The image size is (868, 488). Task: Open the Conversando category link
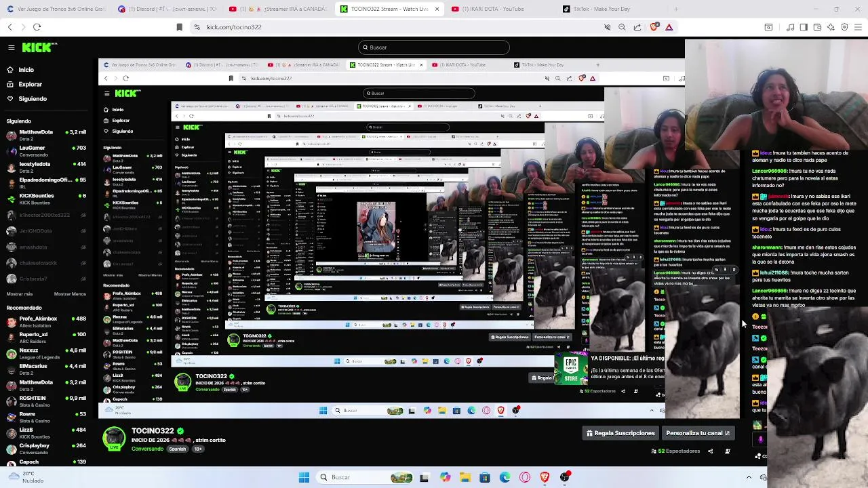[147, 449]
